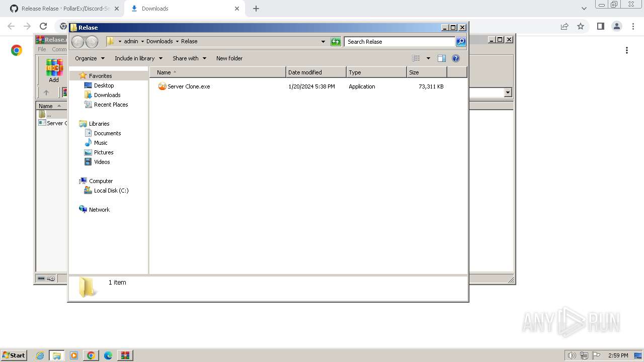Open Recent Places in sidebar
The image size is (644, 362).
pos(111,105)
